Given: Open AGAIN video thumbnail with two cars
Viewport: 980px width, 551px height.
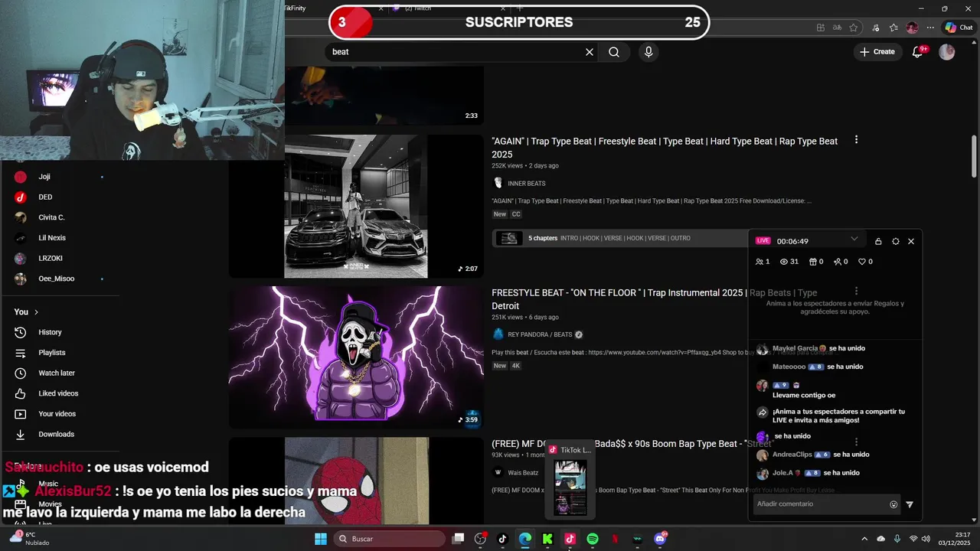Looking at the screenshot, I should coord(356,206).
